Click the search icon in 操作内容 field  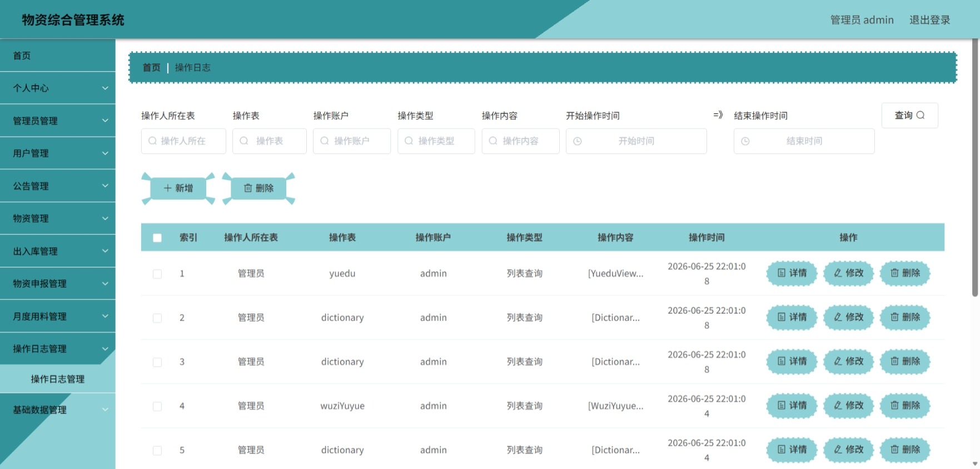point(493,141)
